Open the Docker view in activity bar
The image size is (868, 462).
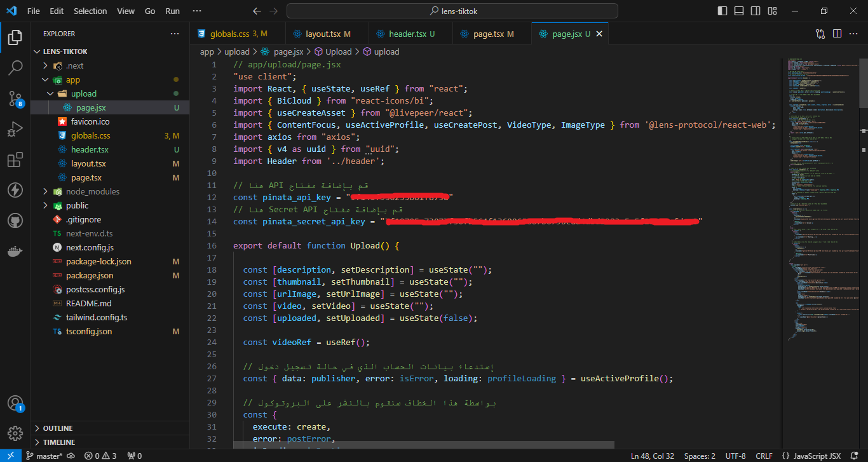pyautogui.click(x=15, y=251)
